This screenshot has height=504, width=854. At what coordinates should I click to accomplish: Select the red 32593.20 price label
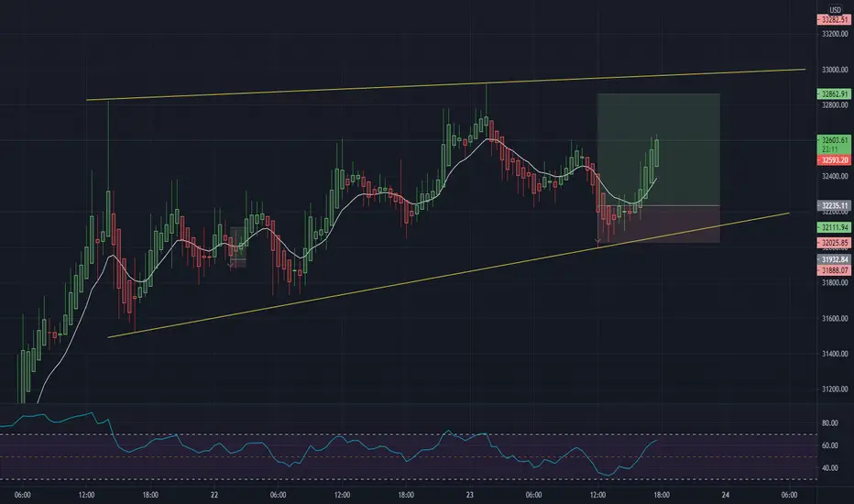point(833,160)
